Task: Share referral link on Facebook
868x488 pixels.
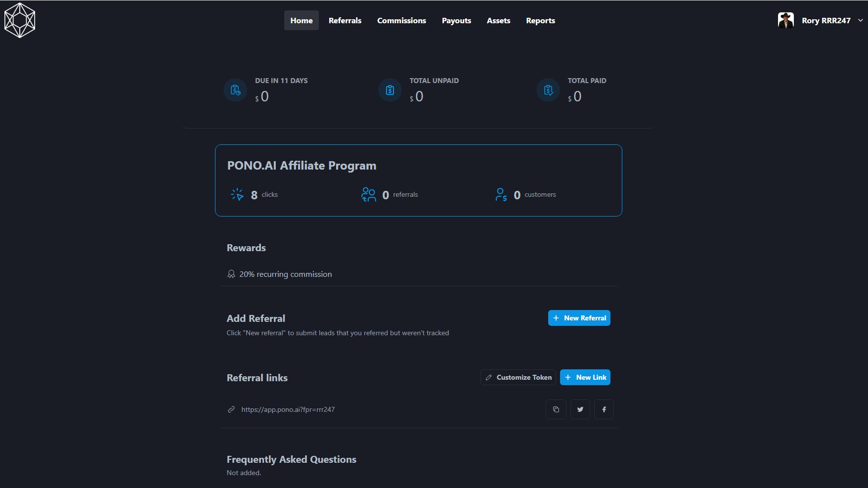Action: click(604, 409)
